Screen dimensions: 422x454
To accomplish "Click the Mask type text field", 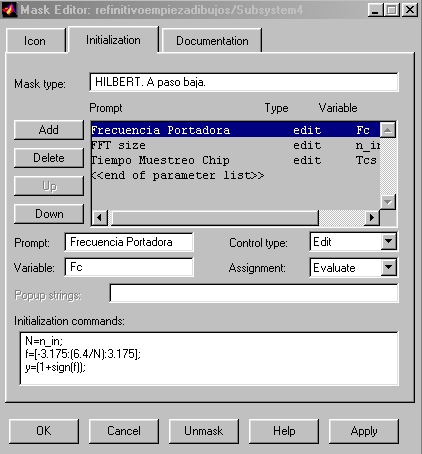I will click(244, 82).
